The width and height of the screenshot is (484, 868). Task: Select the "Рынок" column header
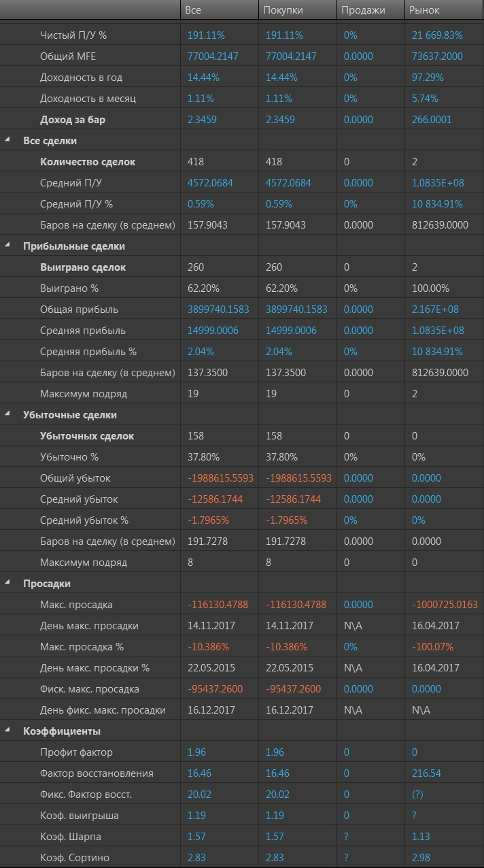(x=426, y=10)
